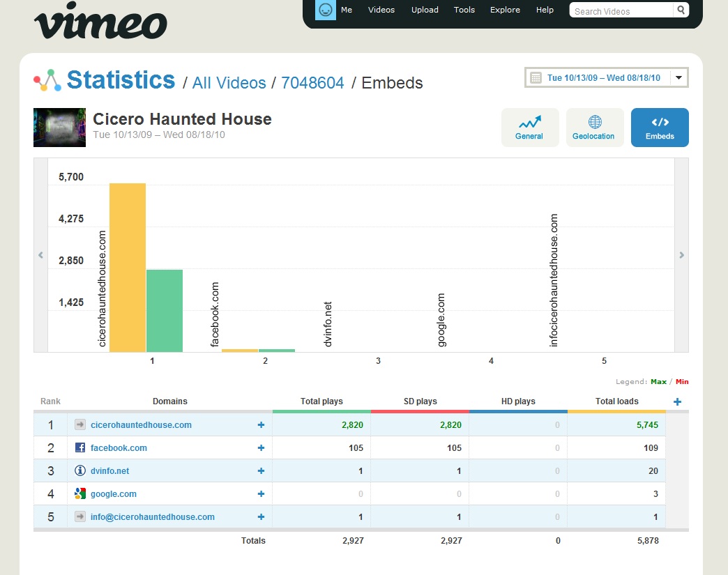Click the 5,878 totals loads value
Image resolution: width=728 pixels, height=575 pixels.
[648, 540]
